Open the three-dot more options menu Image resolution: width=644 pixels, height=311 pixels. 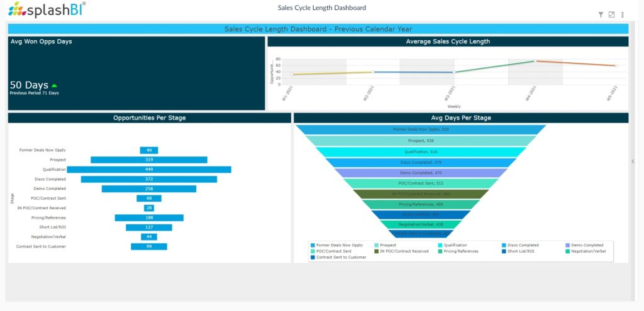623,15
